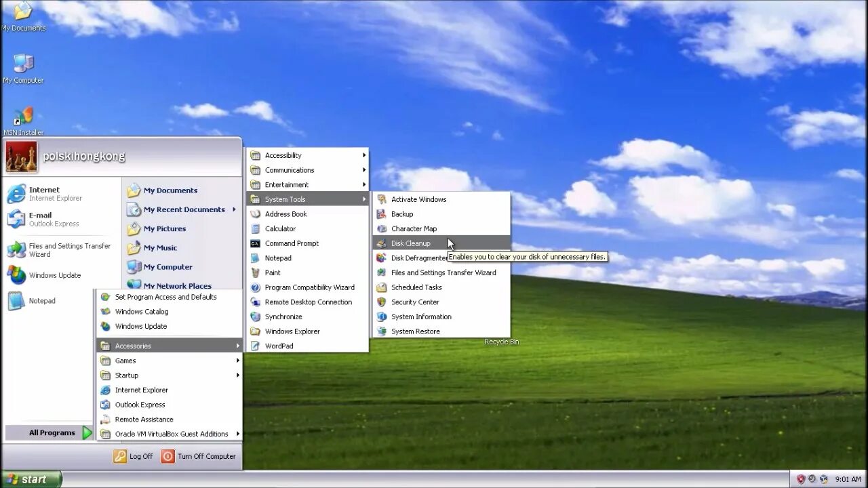Launch Calculator
Viewport: 868px width, 488px height.
[308, 228]
